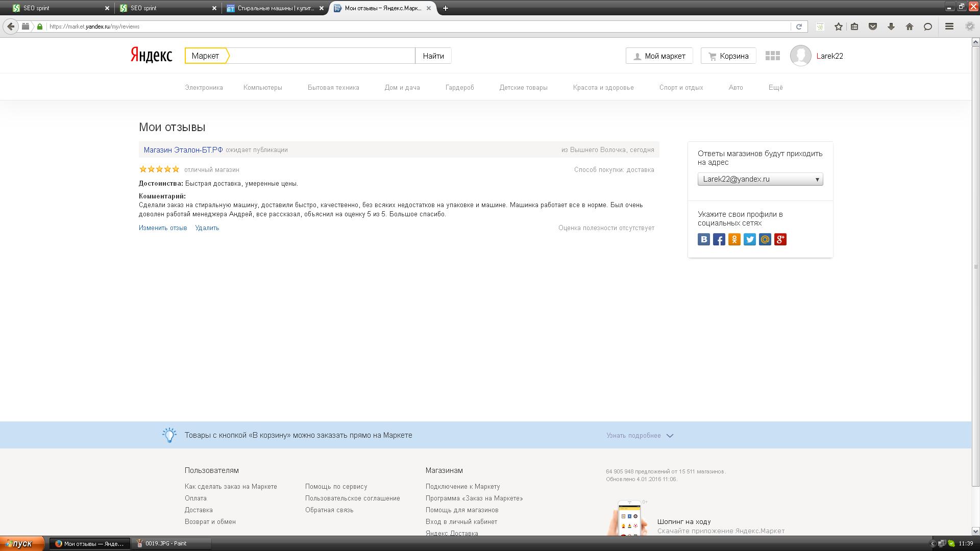Viewport: 980px width, 551px height.
Task: Click the browser home icon
Action: (x=909, y=27)
